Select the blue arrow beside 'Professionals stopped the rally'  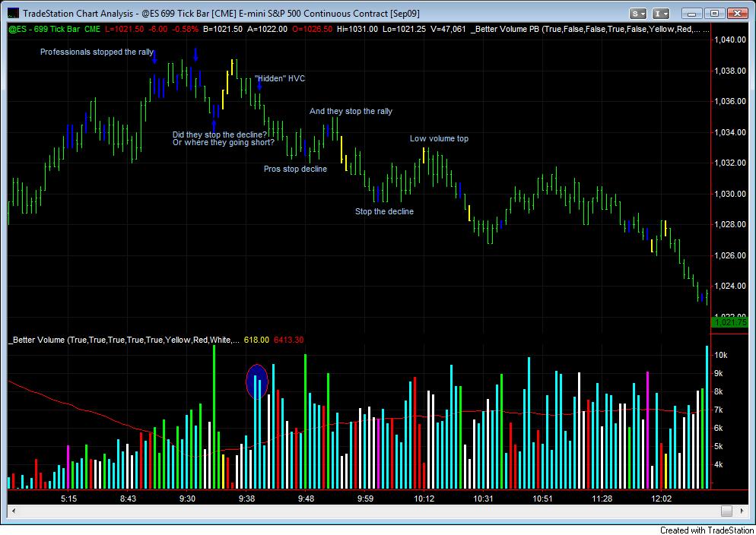point(154,57)
